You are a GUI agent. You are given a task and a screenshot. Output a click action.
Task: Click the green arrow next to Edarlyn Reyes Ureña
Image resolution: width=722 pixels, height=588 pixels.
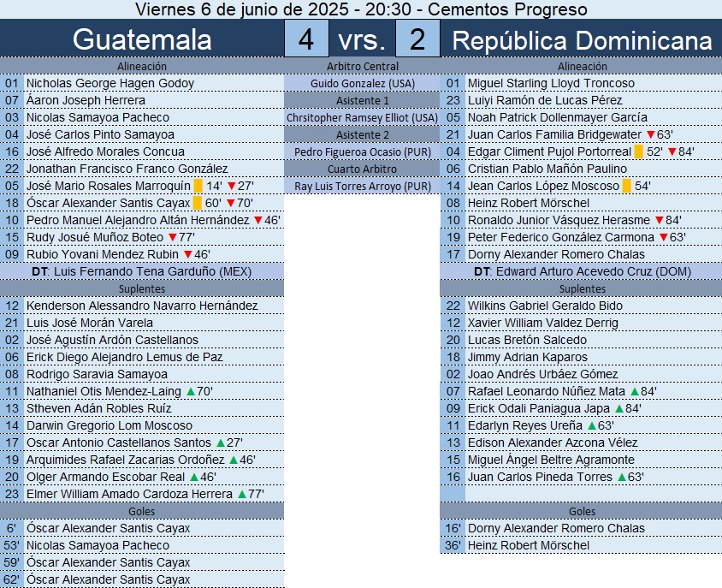pyautogui.click(x=591, y=425)
